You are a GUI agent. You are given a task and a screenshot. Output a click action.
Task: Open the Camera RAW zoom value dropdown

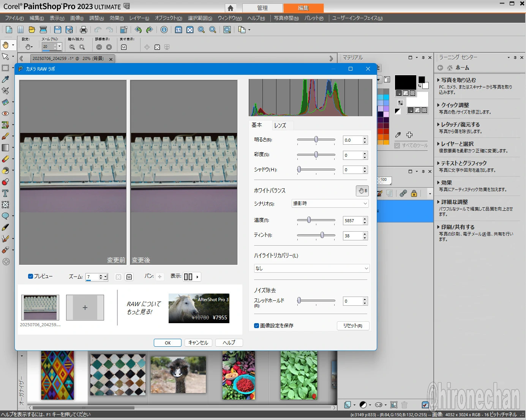pos(106,277)
